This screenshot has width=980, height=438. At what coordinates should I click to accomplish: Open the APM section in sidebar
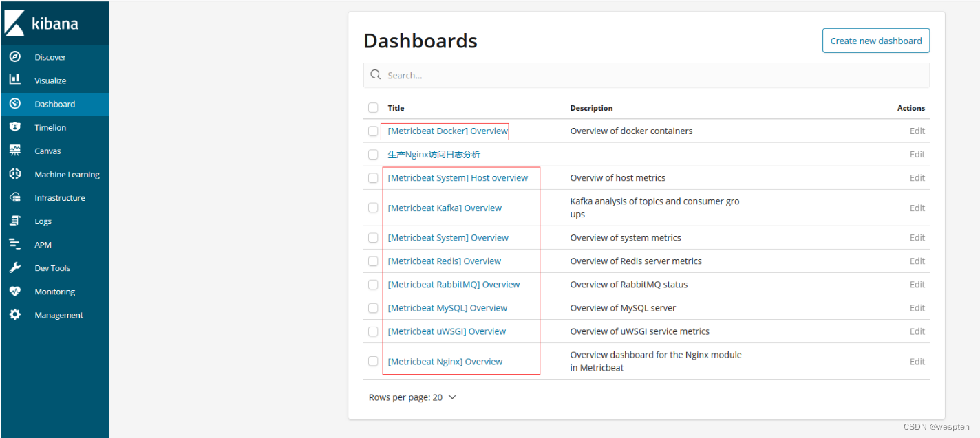tap(43, 245)
